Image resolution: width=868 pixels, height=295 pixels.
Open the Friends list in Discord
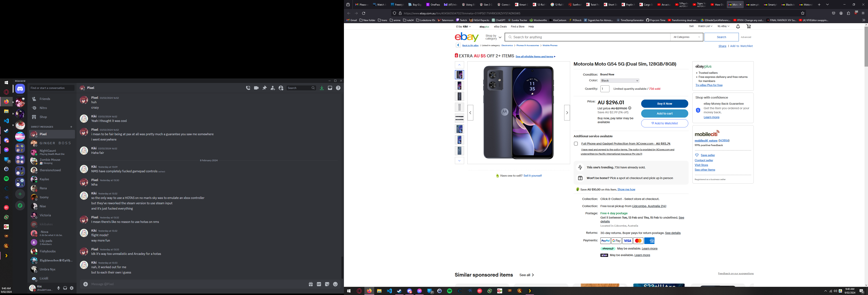pos(52,99)
